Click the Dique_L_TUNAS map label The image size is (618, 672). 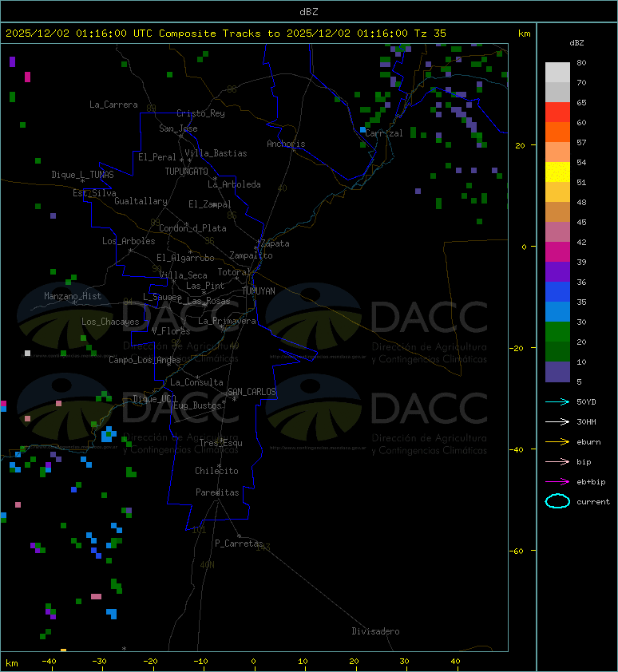83,175
